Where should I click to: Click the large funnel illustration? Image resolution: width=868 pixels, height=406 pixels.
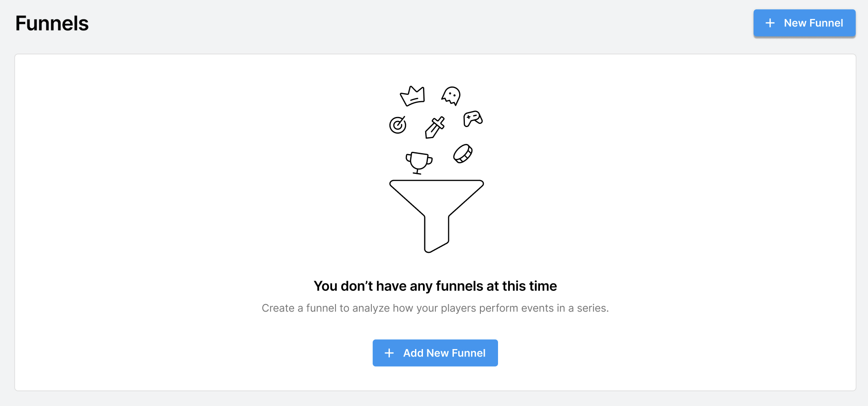tap(437, 199)
